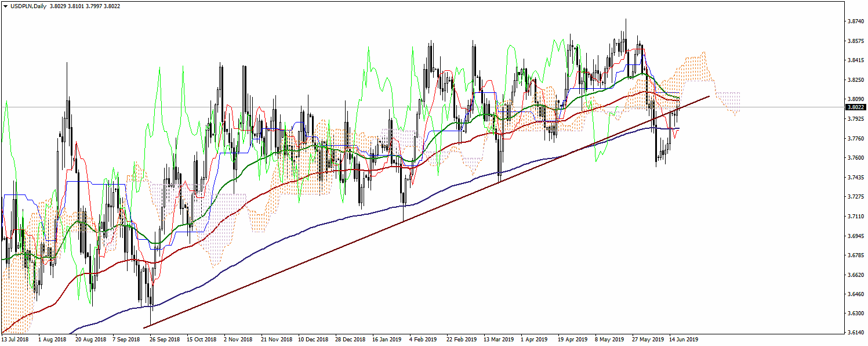Click the 3.8575 price axis label
The height and width of the screenshot is (346, 868).
(855, 41)
